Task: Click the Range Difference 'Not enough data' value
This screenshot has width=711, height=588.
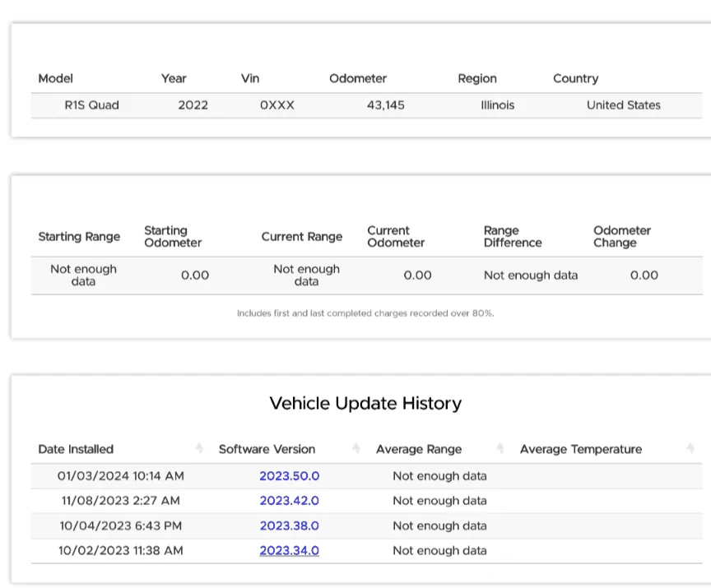Action: (531, 275)
